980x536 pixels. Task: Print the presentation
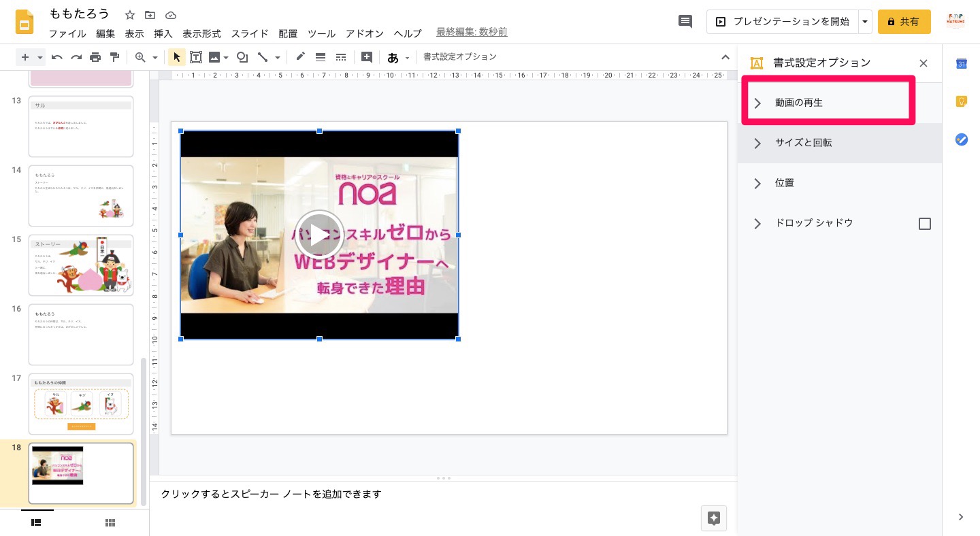pos(95,57)
